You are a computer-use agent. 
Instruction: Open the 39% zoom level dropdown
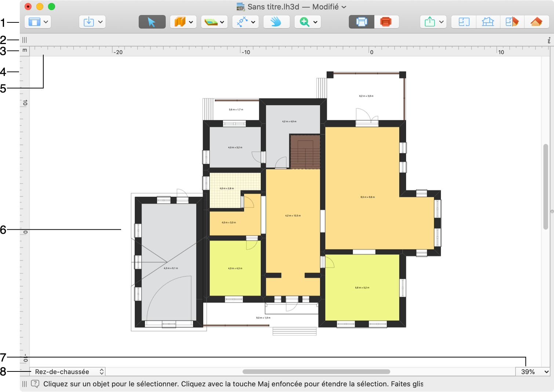(533, 372)
